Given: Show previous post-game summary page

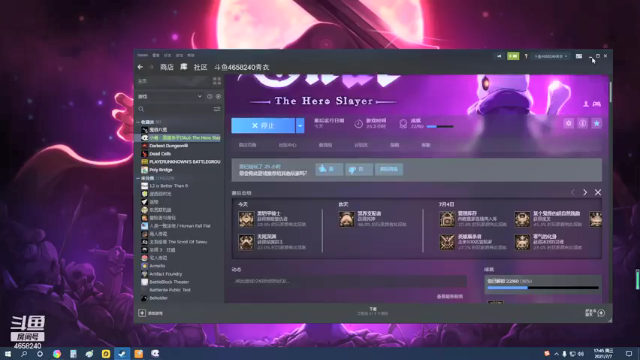Looking at the screenshot, I should click(573, 192).
